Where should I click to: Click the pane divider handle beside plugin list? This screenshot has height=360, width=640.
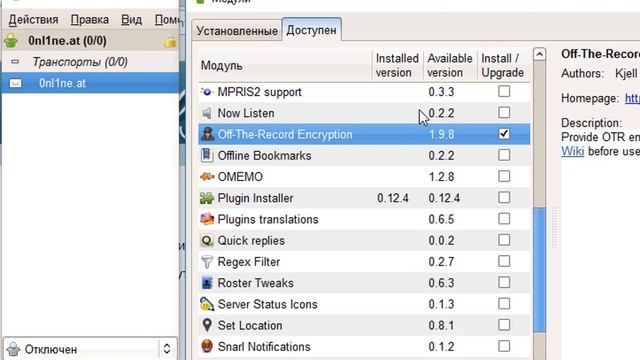[554, 227]
